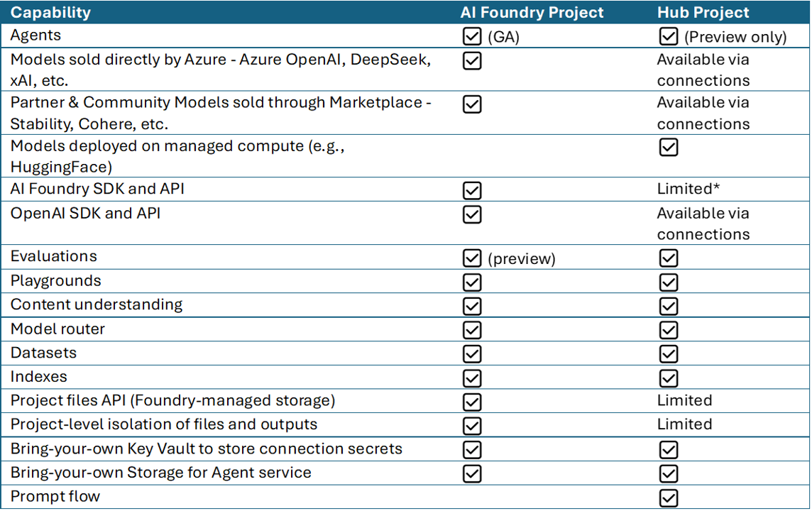Click the AI Foundry Project column header
This screenshot has width=812, height=511.
click(x=532, y=13)
